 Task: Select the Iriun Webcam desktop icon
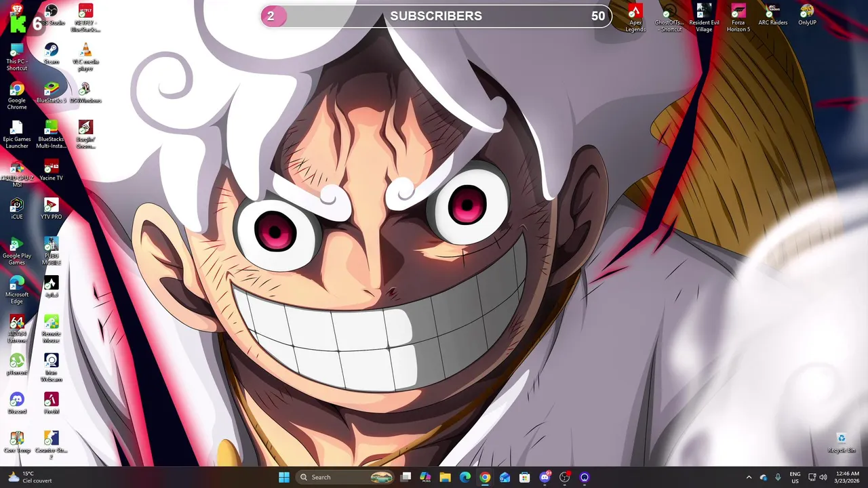pos(51,367)
